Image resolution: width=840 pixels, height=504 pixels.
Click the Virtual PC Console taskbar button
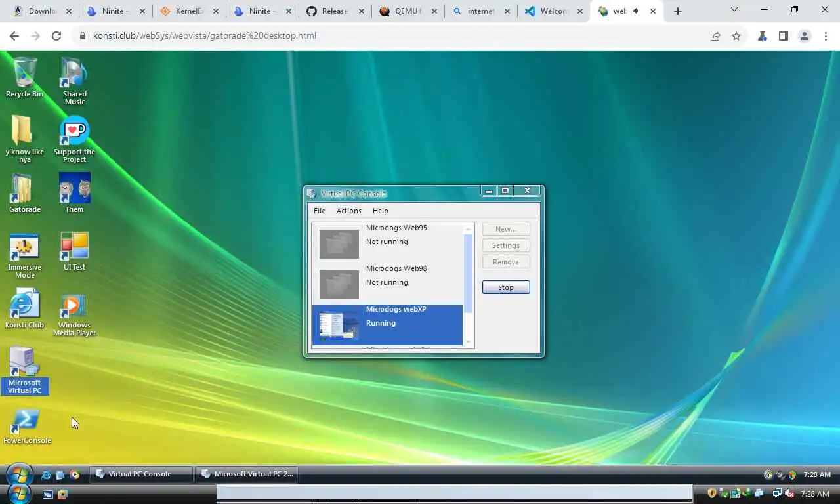point(141,474)
